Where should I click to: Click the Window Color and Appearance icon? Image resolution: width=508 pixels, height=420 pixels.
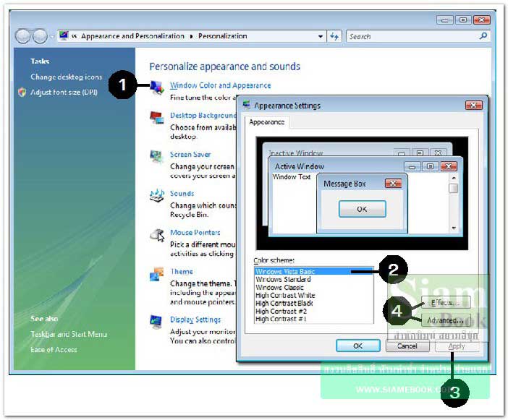coord(157,87)
